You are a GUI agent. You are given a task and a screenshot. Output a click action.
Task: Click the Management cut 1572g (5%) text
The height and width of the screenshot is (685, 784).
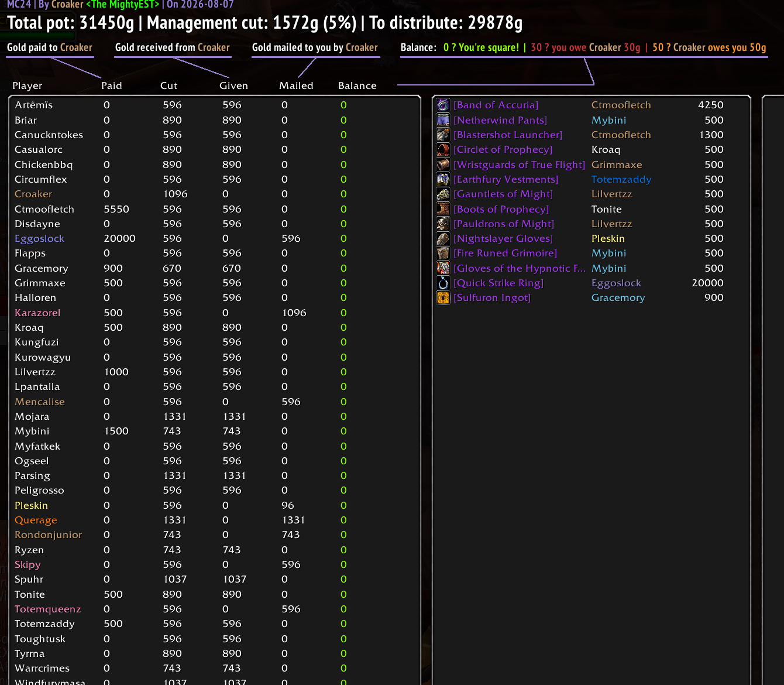click(252, 23)
